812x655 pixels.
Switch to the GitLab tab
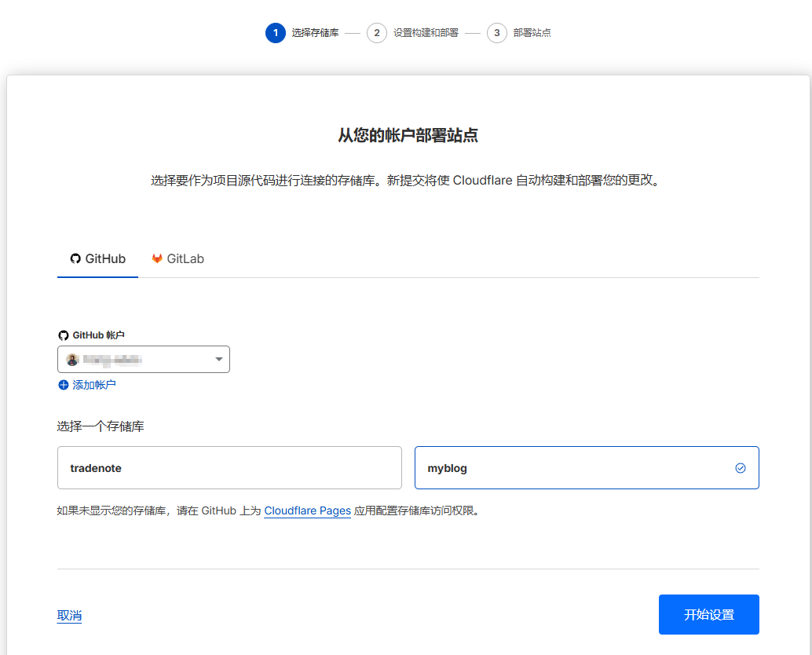[178, 259]
